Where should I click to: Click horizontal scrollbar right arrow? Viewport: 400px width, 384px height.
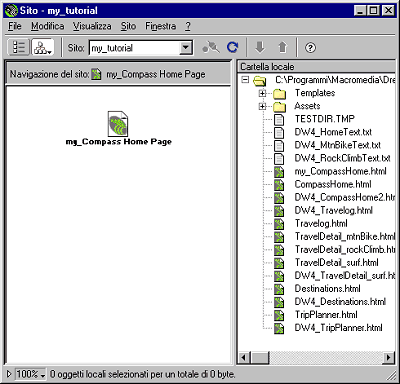[x=388, y=358]
